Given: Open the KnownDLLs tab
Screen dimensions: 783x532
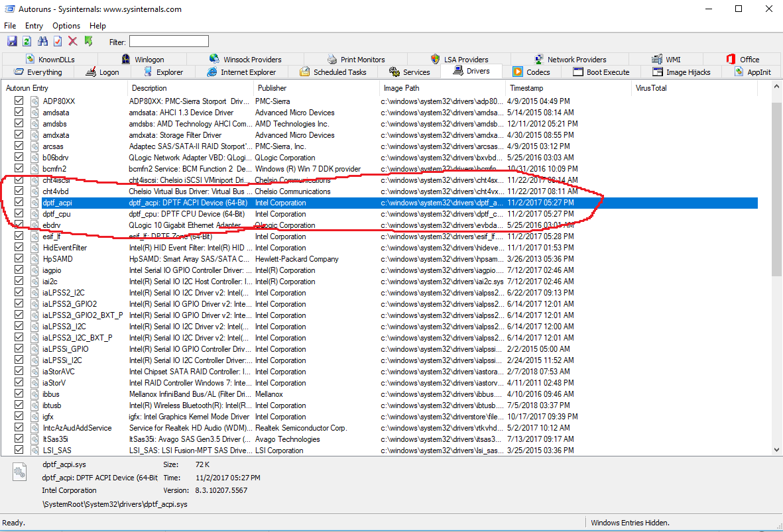Looking at the screenshot, I should click(x=50, y=60).
